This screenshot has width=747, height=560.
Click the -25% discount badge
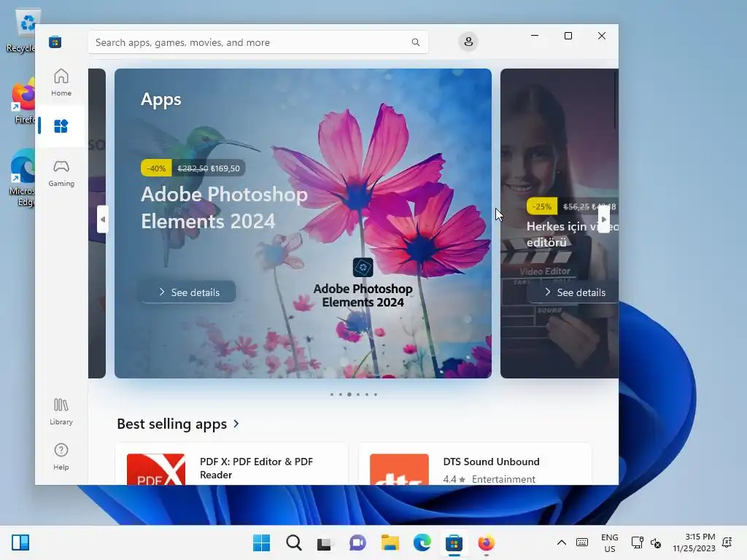point(542,206)
